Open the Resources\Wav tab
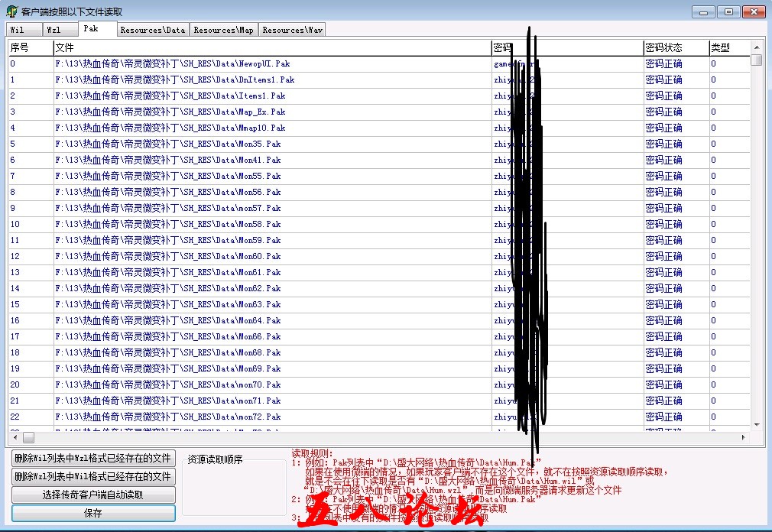 [292, 30]
